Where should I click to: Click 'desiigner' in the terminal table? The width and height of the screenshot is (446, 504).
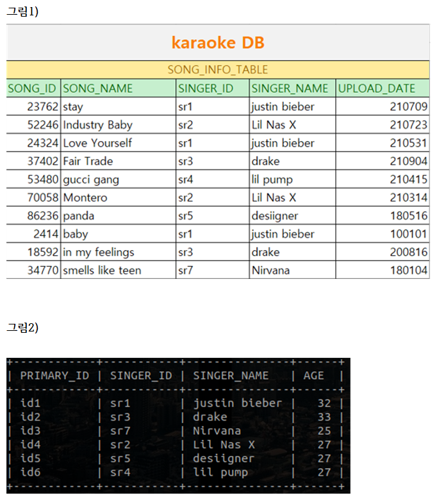click(x=224, y=458)
